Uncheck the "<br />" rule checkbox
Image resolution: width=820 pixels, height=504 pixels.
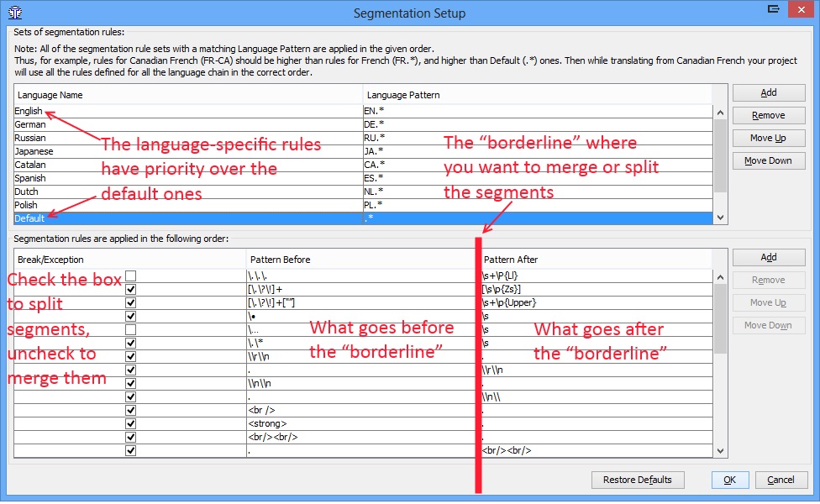click(x=130, y=410)
